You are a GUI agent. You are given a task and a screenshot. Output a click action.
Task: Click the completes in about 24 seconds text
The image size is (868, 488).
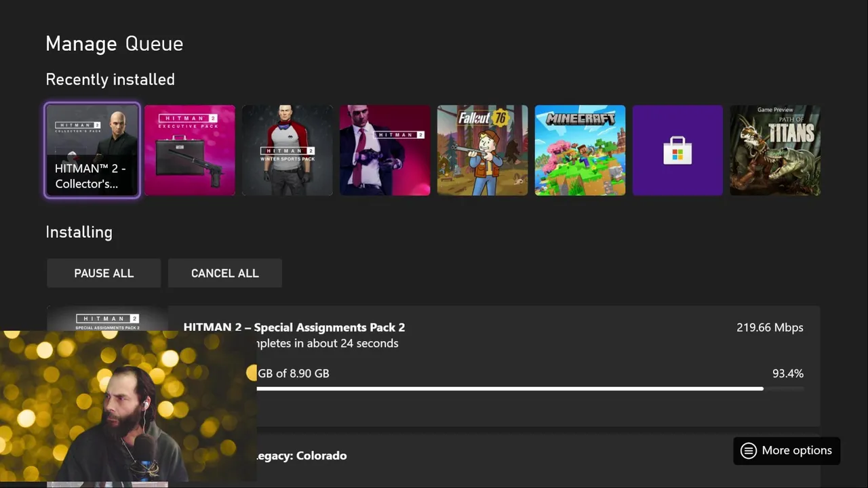(x=328, y=344)
